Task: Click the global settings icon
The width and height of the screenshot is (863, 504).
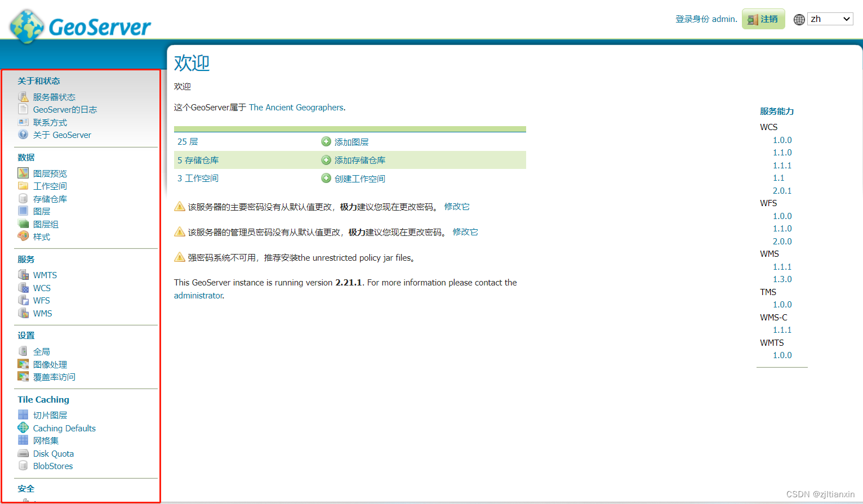Action: (x=23, y=351)
